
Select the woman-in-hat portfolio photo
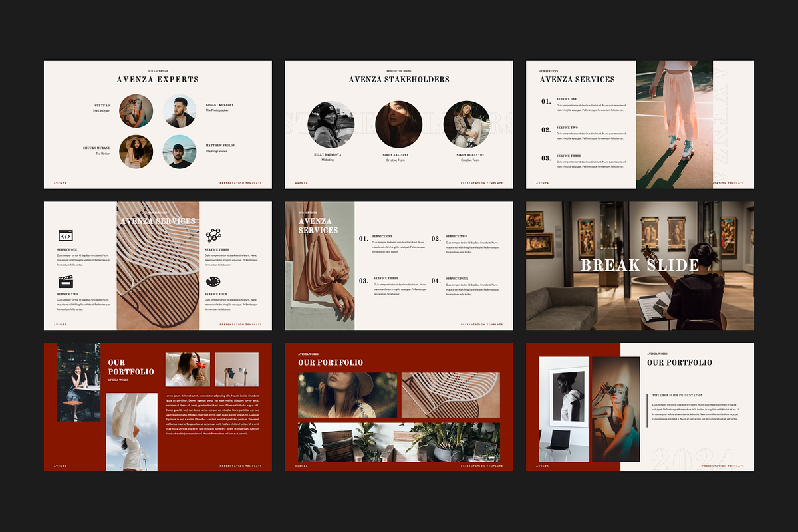tap(347, 395)
